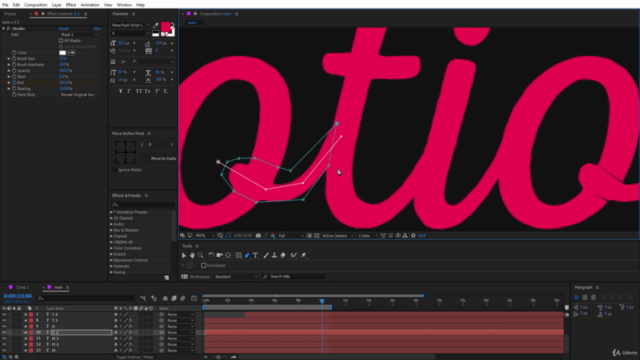Select the Selection arrow tool
The width and height of the screenshot is (640, 360).
pos(184,256)
